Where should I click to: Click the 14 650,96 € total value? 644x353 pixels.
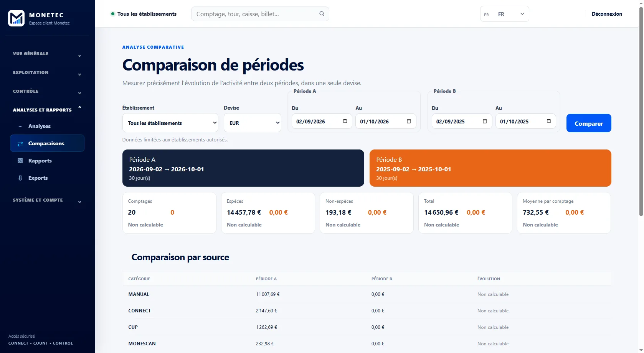click(x=441, y=212)
